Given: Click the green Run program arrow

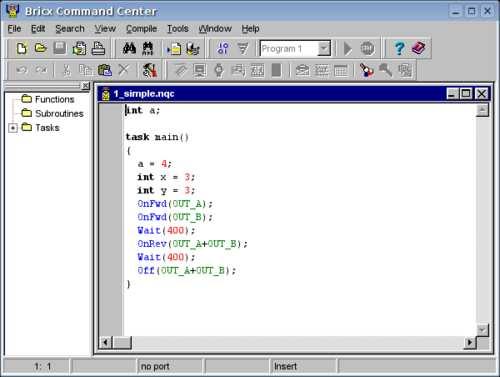Looking at the screenshot, I should [x=348, y=49].
